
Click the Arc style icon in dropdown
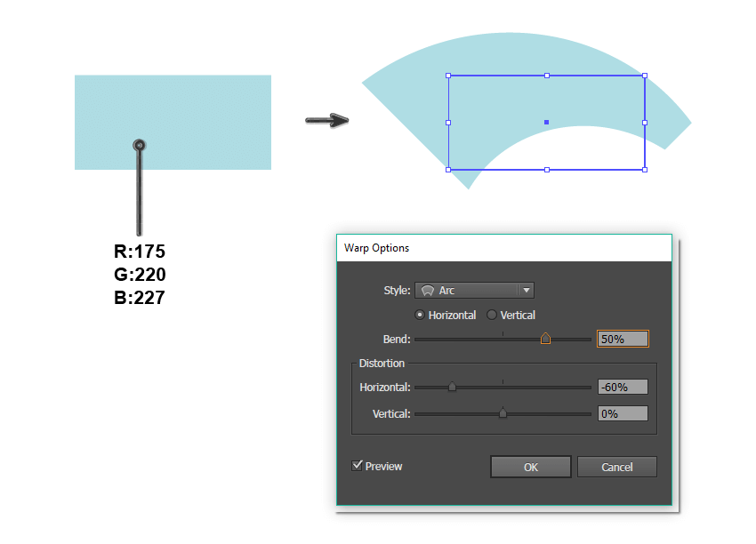click(428, 291)
